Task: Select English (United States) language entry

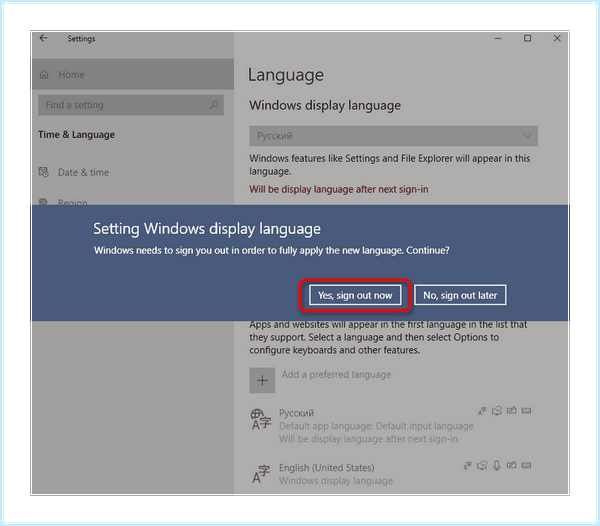Action: point(391,474)
